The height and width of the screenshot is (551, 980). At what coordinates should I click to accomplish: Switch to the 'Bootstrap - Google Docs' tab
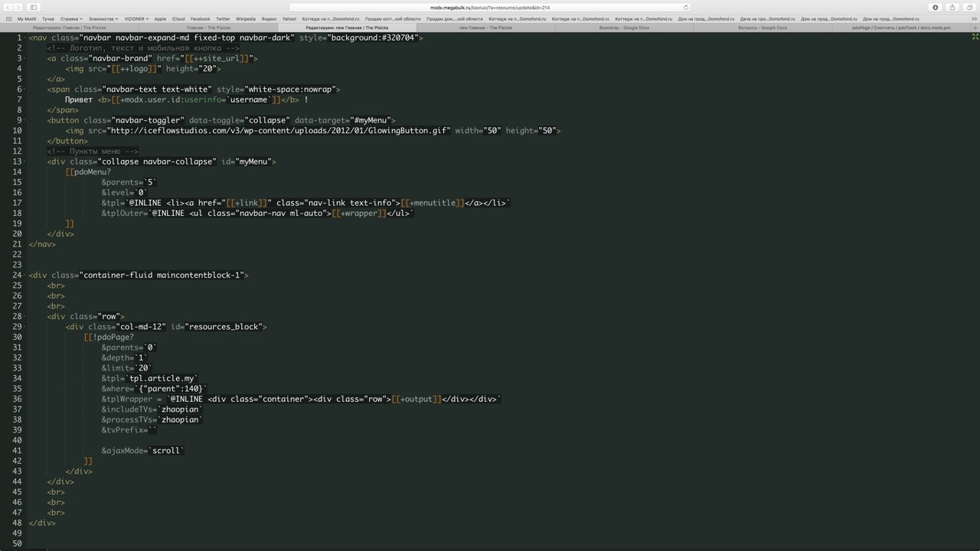pos(624,28)
